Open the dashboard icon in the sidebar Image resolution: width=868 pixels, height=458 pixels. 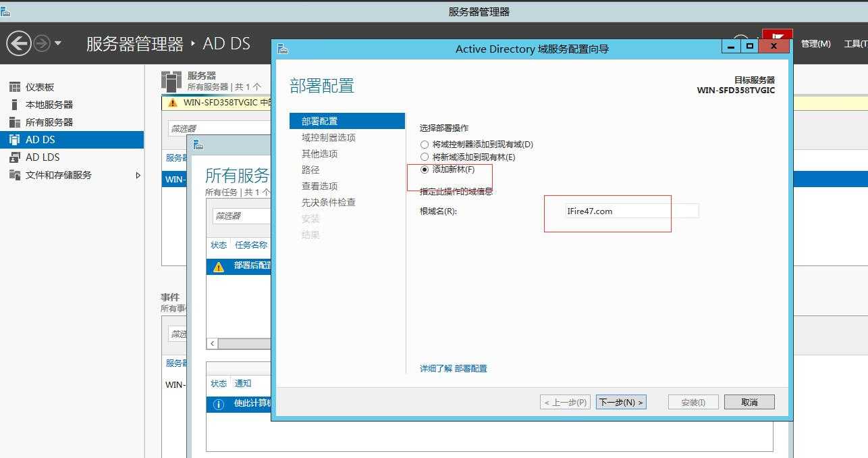14,87
